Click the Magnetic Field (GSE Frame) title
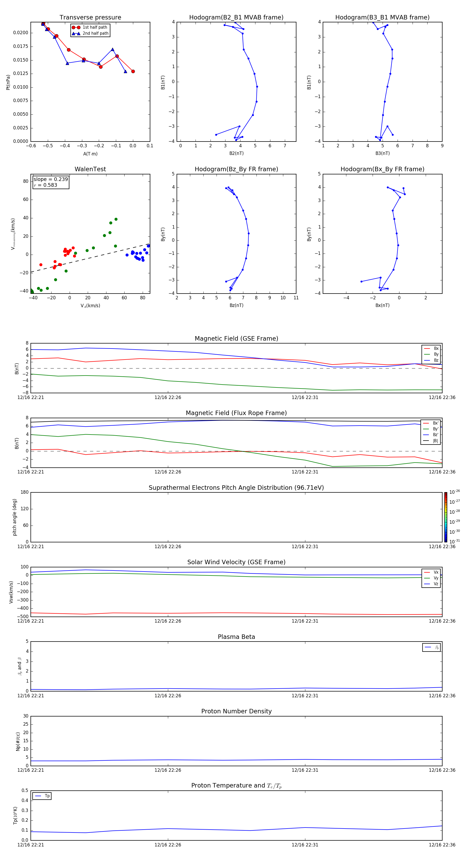This screenshot has width=473, height=868. (236, 339)
